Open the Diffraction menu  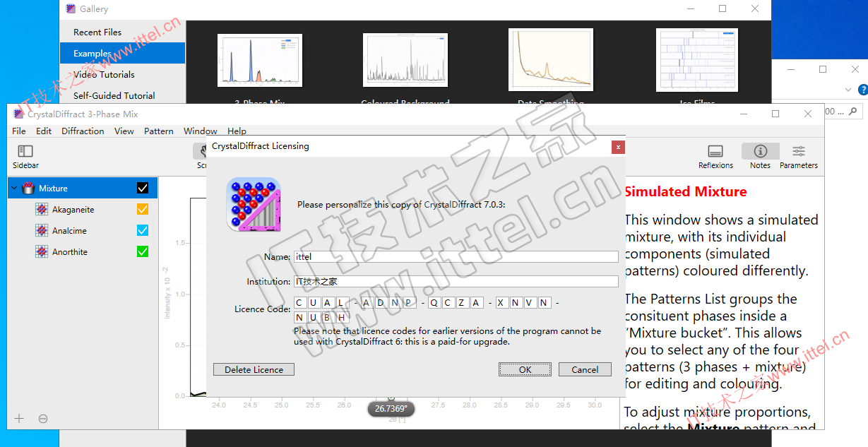click(83, 131)
